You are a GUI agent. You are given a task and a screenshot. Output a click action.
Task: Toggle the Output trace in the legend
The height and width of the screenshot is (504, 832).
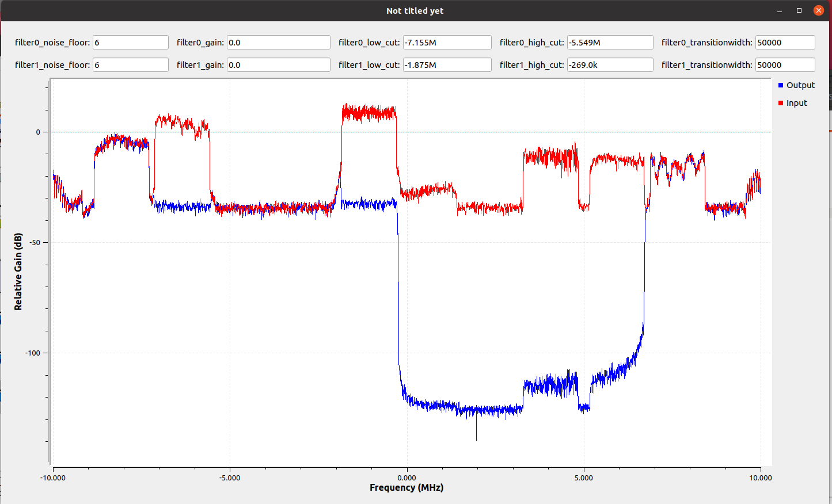click(x=796, y=85)
